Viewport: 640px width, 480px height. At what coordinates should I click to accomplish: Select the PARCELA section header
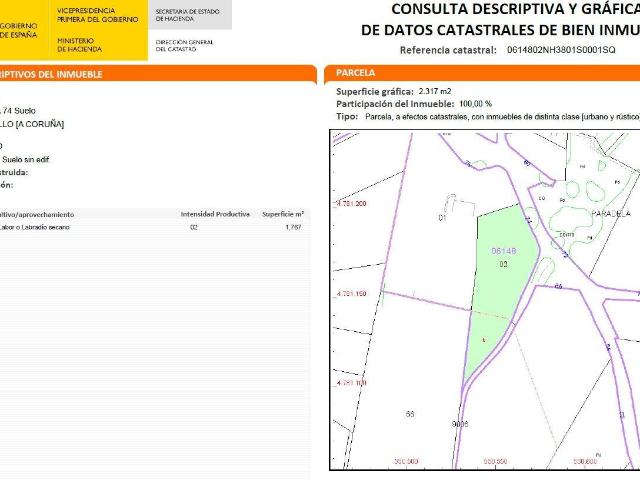356,73
